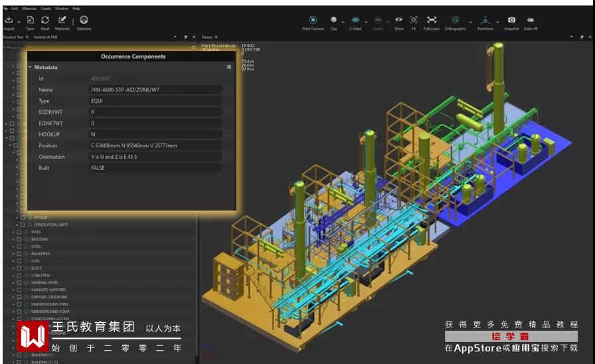Screen dimensions: 595x364
Task: Expand the /HANGERS-SUPPORTS tree node
Action: click(x=13, y=290)
